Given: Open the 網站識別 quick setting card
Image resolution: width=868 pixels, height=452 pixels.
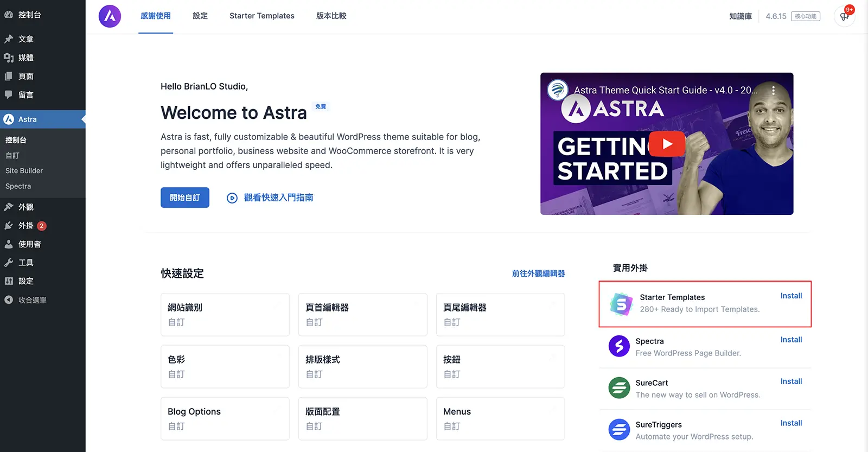Looking at the screenshot, I should pyautogui.click(x=225, y=315).
